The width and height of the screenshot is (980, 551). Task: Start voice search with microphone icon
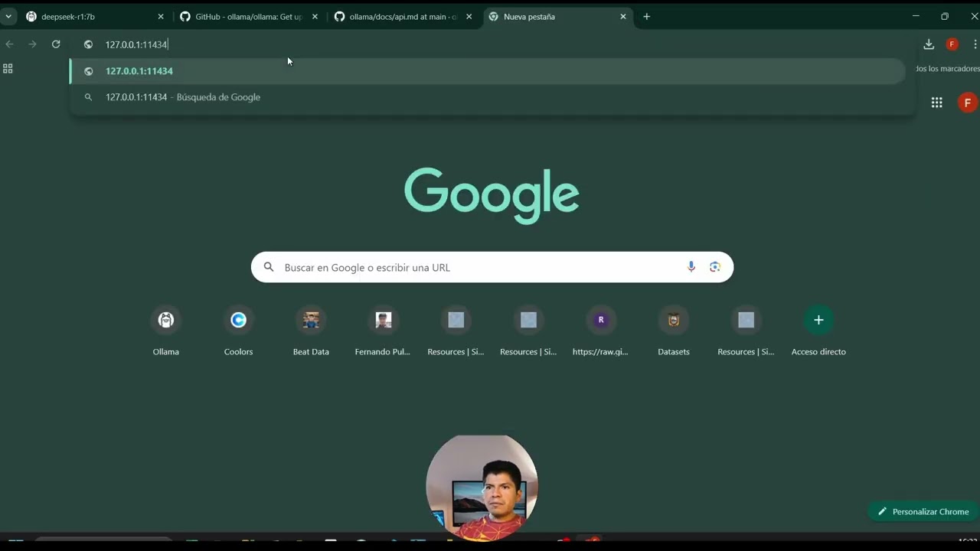click(691, 267)
